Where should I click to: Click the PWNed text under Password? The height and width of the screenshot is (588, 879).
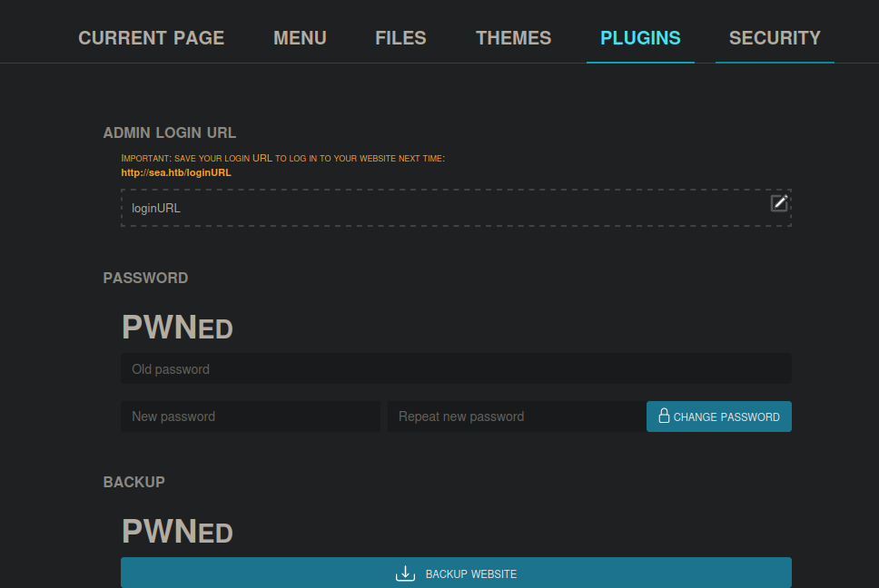[178, 328]
